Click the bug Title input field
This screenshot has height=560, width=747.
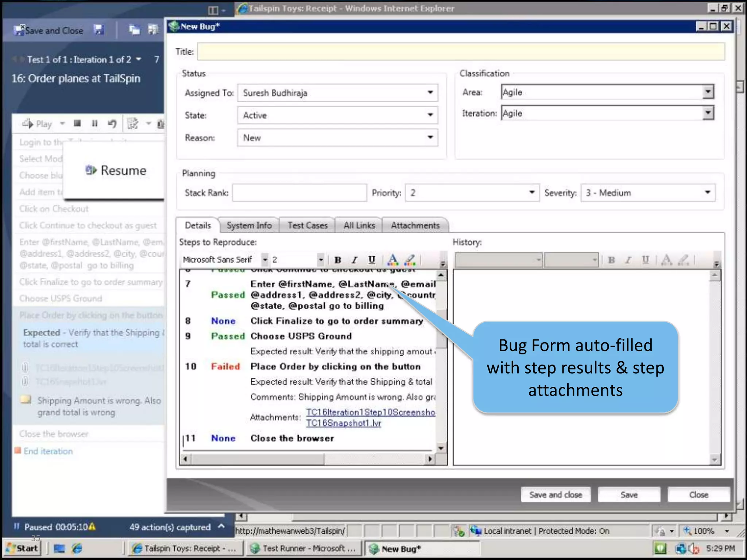coord(461,51)
